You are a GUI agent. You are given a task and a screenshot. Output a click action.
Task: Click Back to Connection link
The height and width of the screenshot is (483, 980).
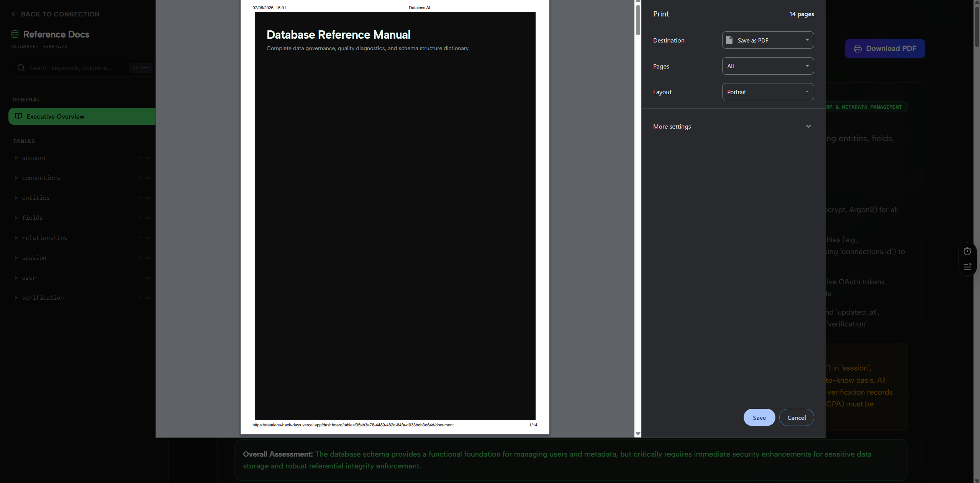click(56, 14)
